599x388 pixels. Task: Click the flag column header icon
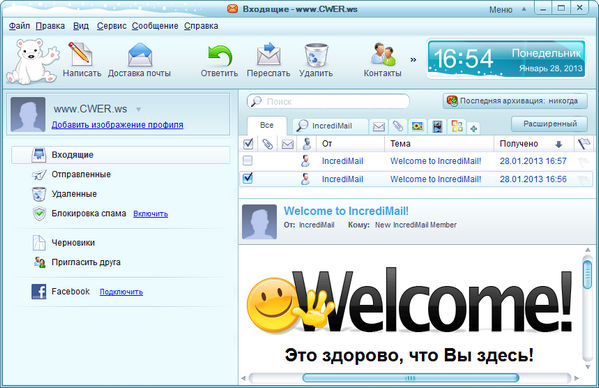click(x=584, y=144)
